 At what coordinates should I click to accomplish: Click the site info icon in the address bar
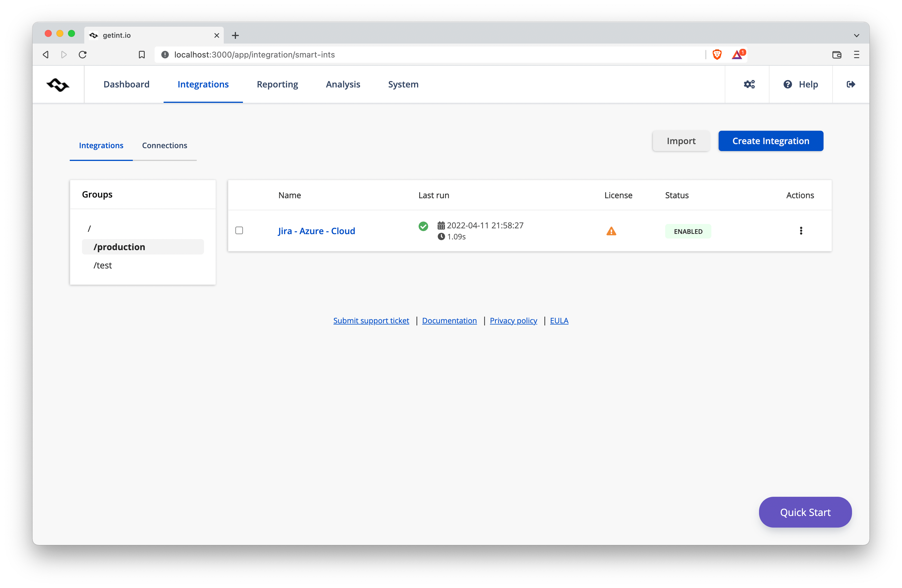[x=165, y=55]
